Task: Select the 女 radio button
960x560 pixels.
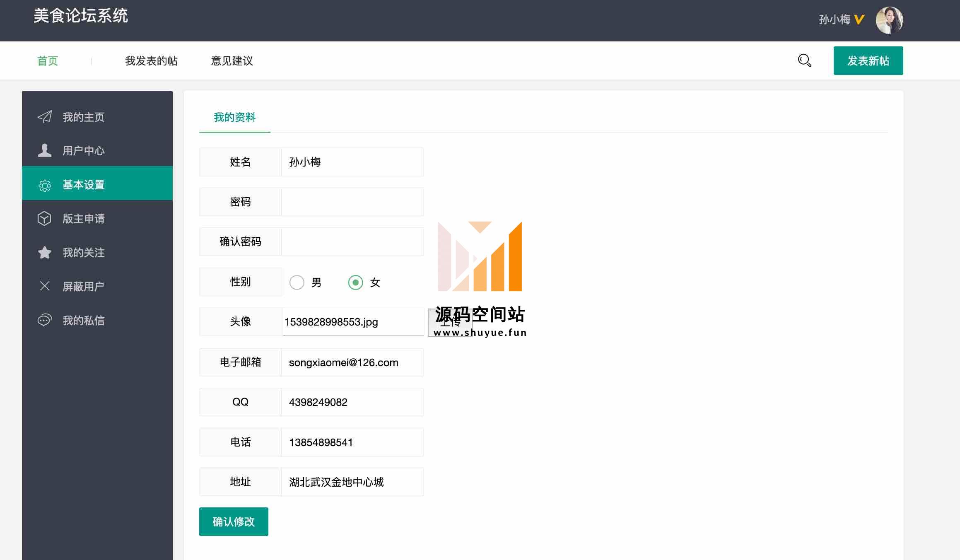Action: point(355,282)
